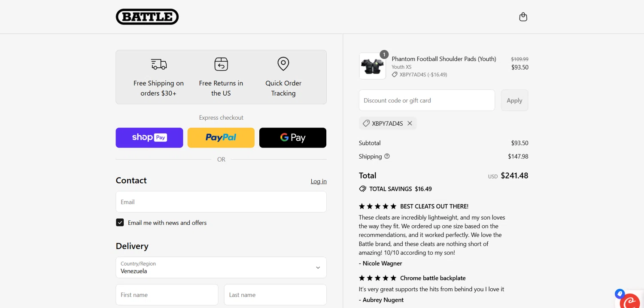Pay with Shop Pay express checkout

pyautogui.click(x=149, y=138)
